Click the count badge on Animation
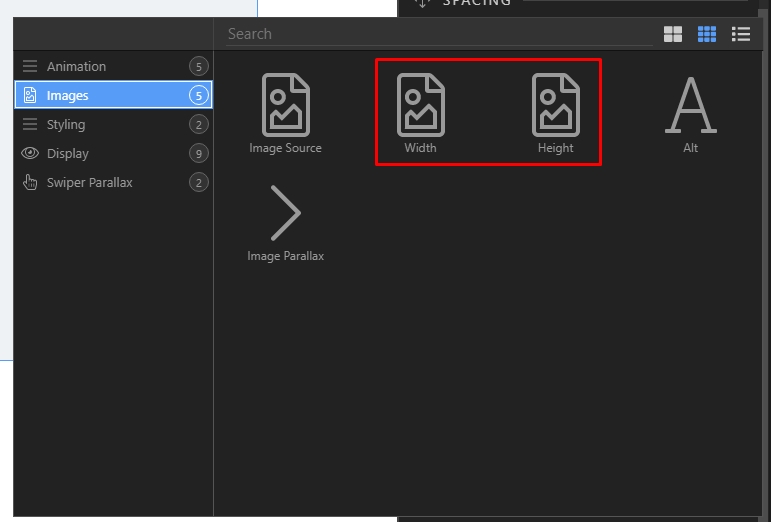This screenshot has height=522, width=771. pyautogui.click(x=199, y=66)
